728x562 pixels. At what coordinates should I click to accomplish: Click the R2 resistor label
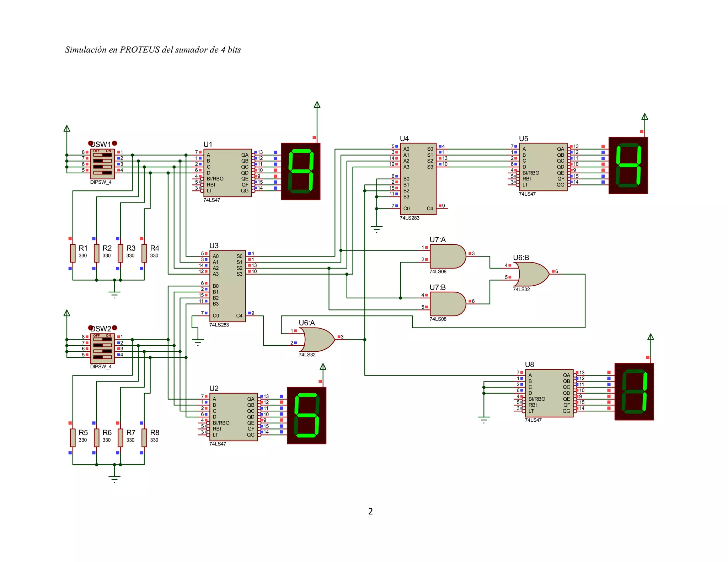tap(107, 248)
